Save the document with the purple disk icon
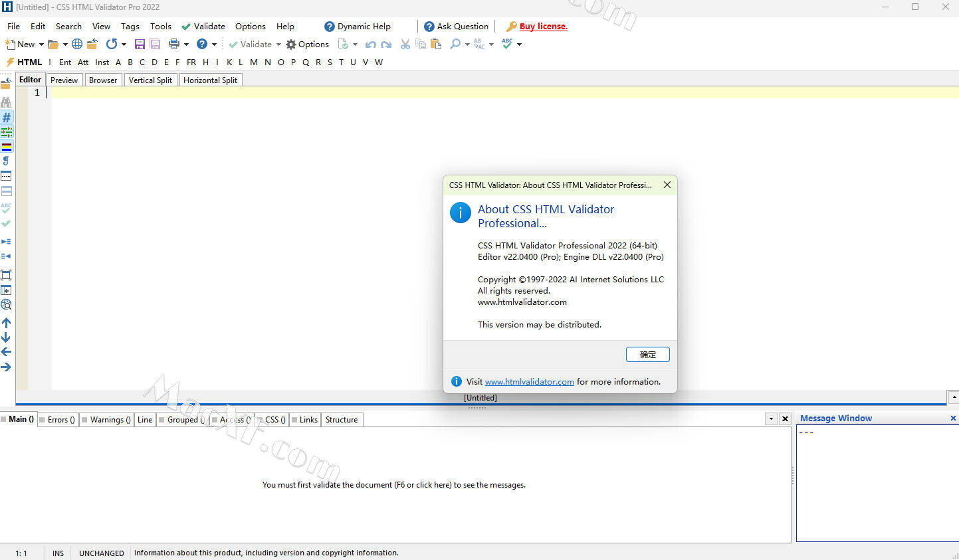 click(140, 45)
